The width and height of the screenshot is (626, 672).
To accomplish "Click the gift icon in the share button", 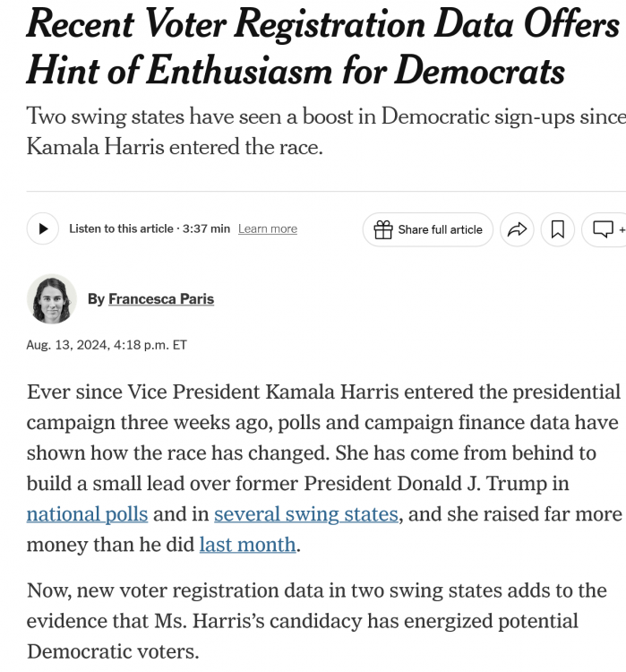I will pos(382,230).
